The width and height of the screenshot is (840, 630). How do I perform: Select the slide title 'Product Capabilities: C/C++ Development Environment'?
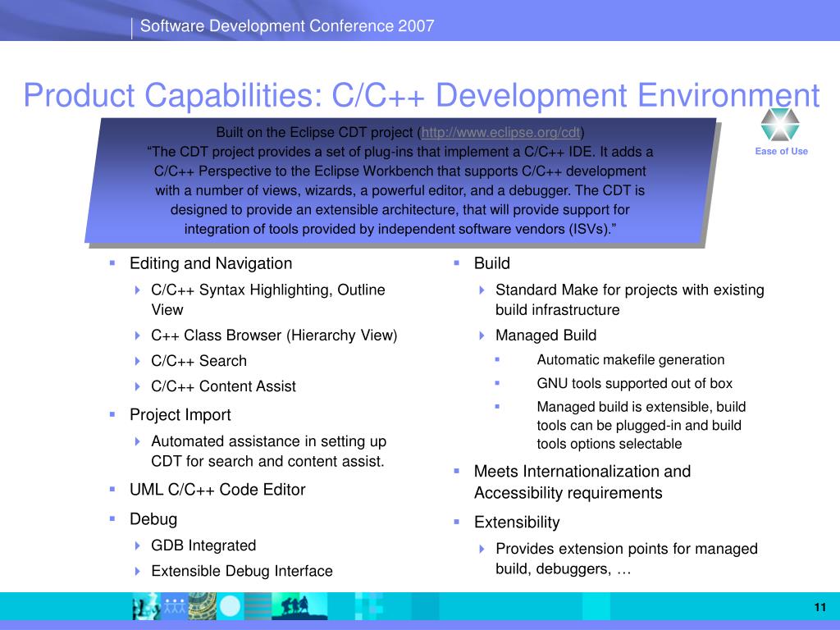(422, 96)
